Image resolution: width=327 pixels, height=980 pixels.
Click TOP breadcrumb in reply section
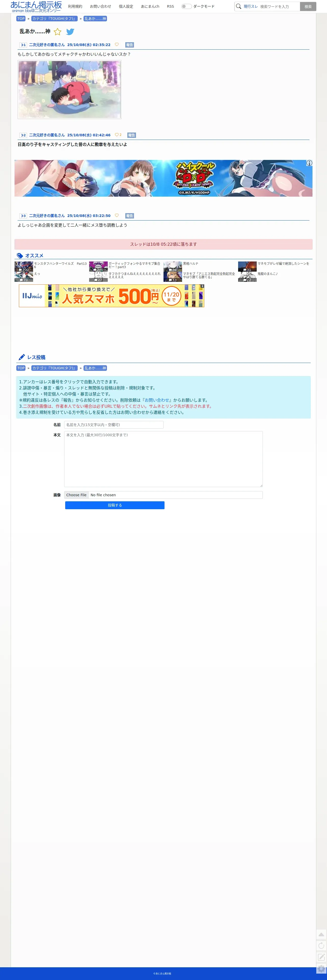point(21,368)
